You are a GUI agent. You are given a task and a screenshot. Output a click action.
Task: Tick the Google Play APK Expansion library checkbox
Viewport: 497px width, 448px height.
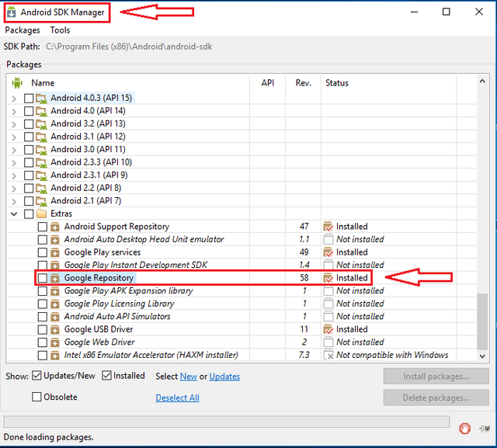[x=42, y=291]
